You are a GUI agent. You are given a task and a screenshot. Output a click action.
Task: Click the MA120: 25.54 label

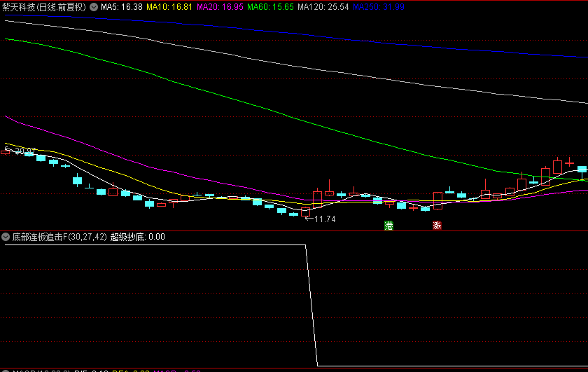pos(323,7)
